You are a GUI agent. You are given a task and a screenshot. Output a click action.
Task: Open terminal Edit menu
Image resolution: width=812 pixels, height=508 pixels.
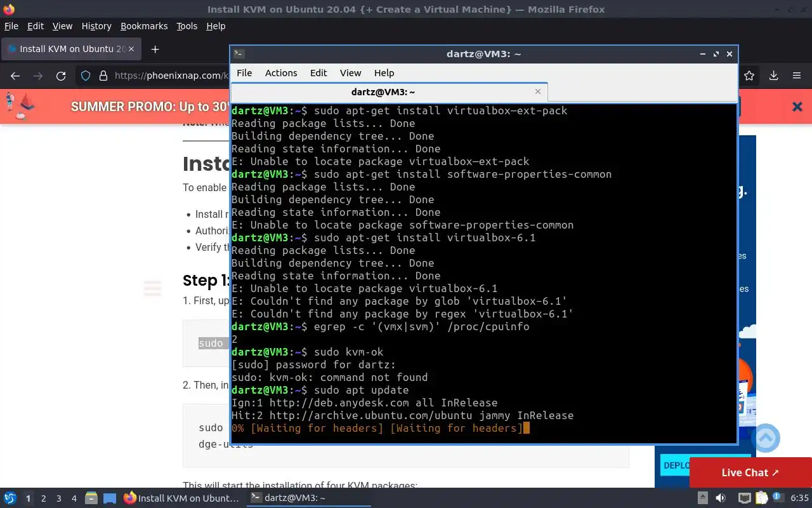pyautogui.click(x=318, y=73)
